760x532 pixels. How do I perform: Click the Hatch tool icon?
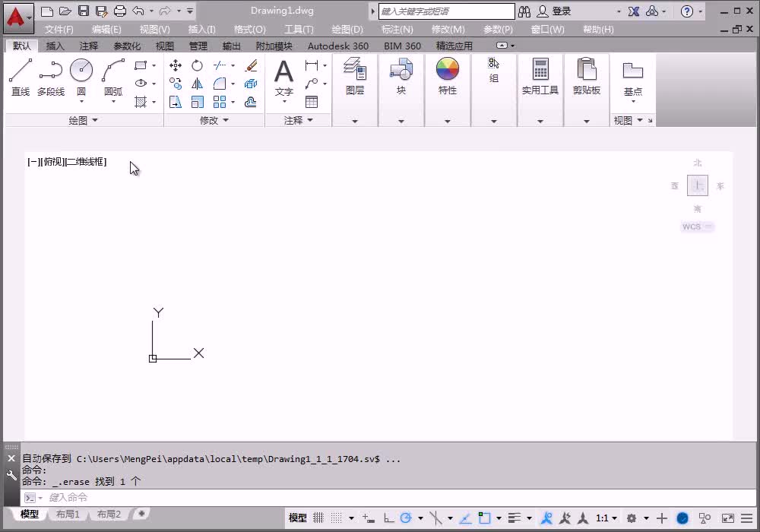[141, 102]
